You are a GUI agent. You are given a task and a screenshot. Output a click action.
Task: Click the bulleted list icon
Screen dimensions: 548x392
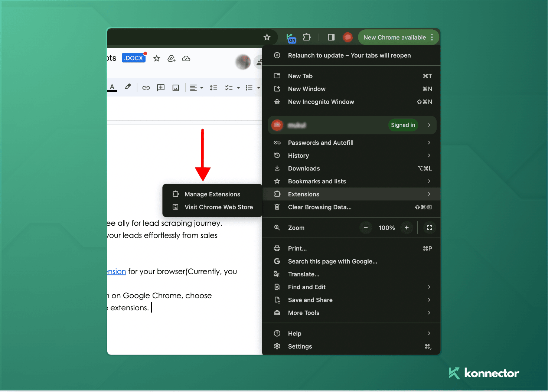point(249,88)
